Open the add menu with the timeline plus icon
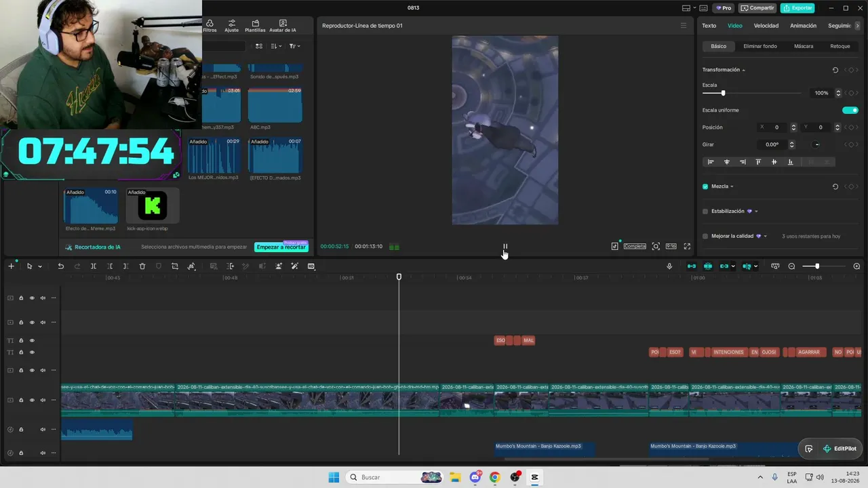The width and height of the screenshot is (868, 488). 11,266
